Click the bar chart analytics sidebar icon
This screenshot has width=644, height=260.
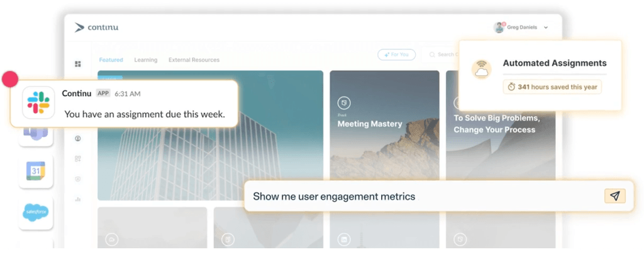(78, 199)
